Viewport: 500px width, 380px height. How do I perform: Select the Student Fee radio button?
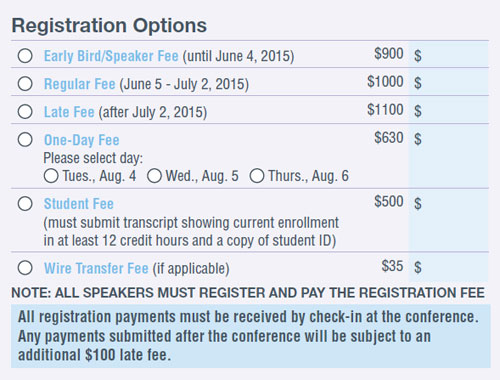25,204
